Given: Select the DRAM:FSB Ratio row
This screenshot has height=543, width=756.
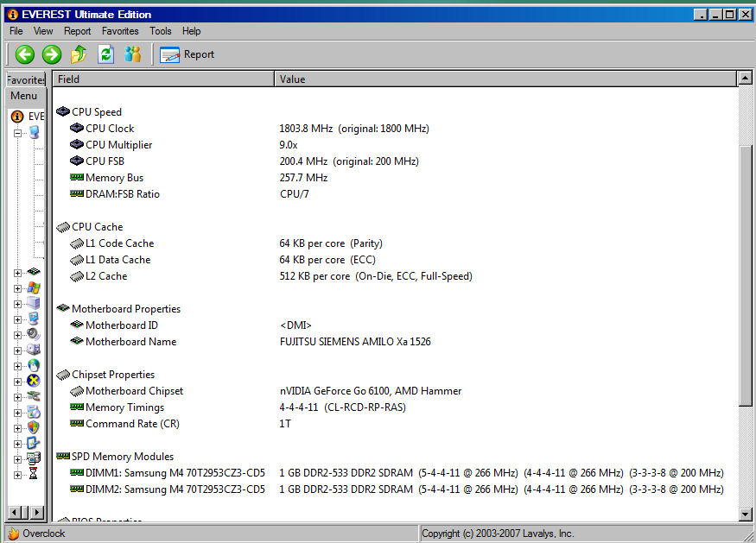Looking at the screenshot, I should (x=394, y=194).
